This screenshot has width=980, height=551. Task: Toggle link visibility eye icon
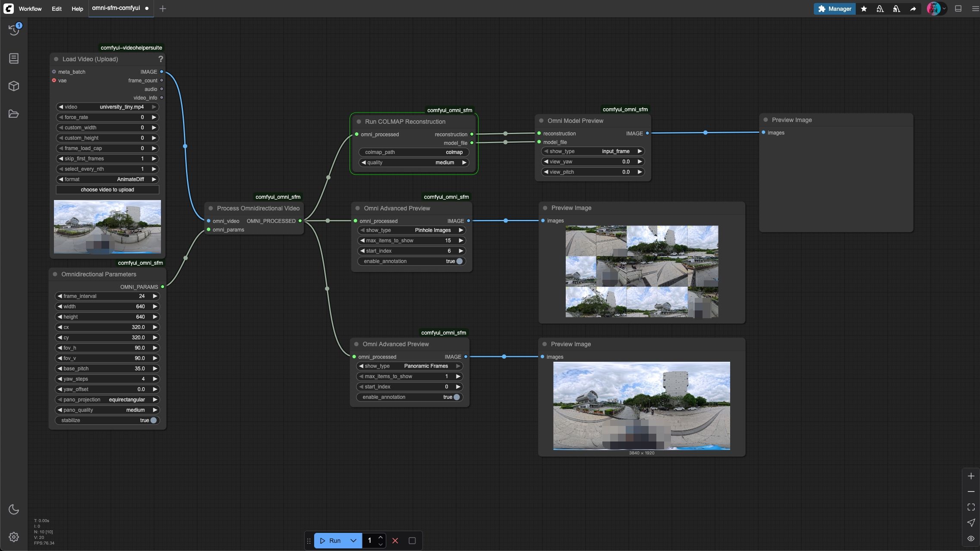[971, 538]
